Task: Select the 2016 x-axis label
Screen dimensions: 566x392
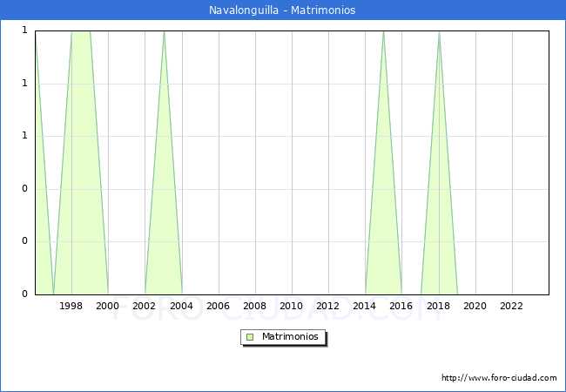Action: point(401,306)
